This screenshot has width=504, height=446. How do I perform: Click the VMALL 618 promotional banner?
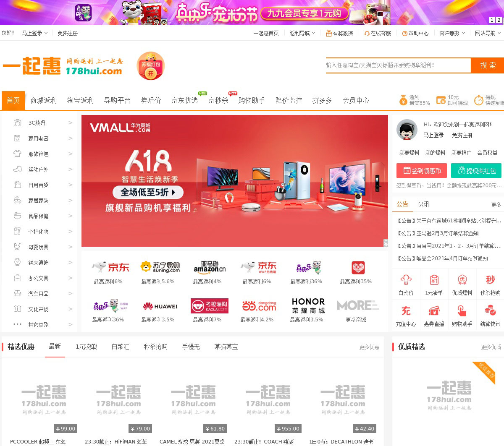pos(235,181)
